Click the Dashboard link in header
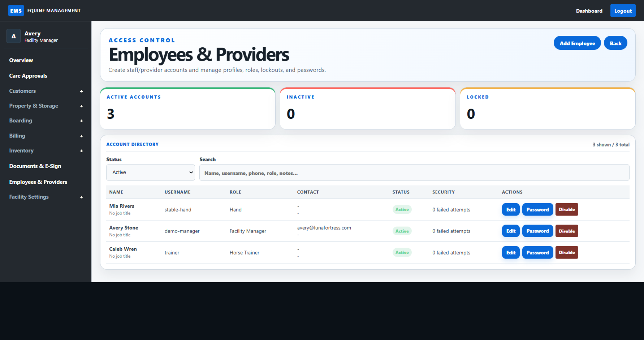This screenshot has height=340, width=644. coord(589,11)
